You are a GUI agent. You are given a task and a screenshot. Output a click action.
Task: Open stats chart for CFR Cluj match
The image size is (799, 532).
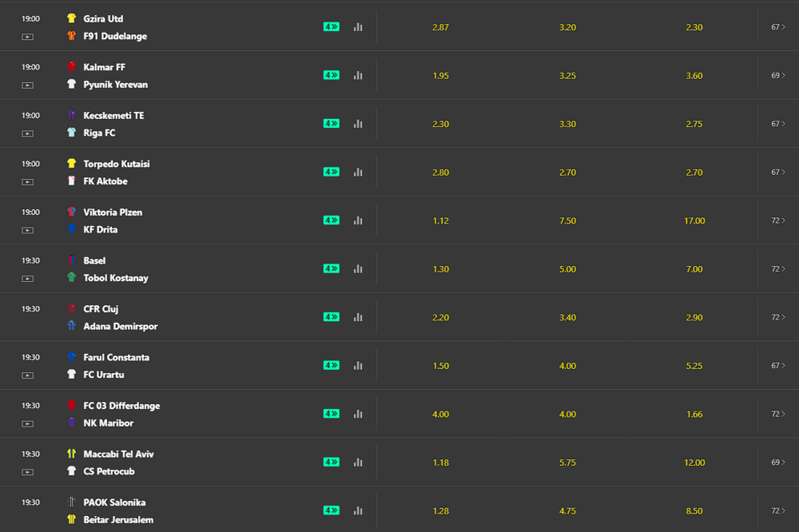coord(358,317)
